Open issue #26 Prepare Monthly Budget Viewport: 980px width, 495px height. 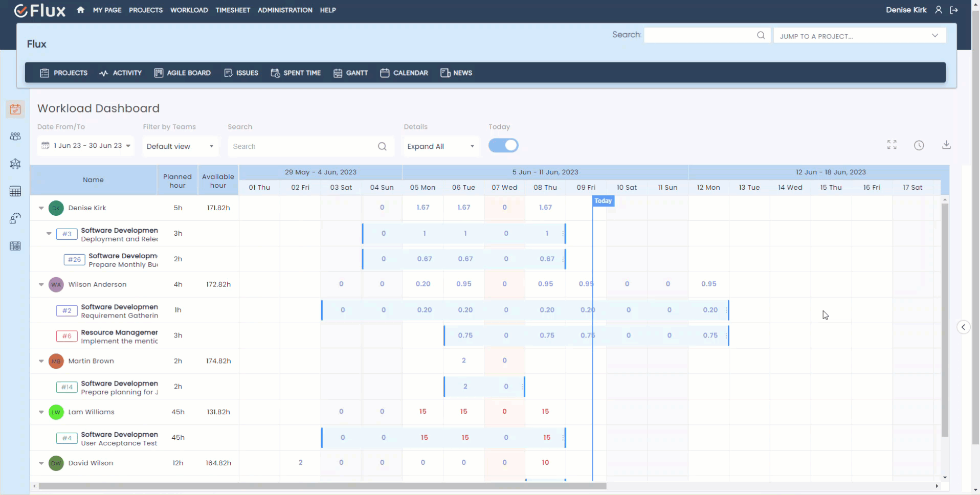[74, 259]
